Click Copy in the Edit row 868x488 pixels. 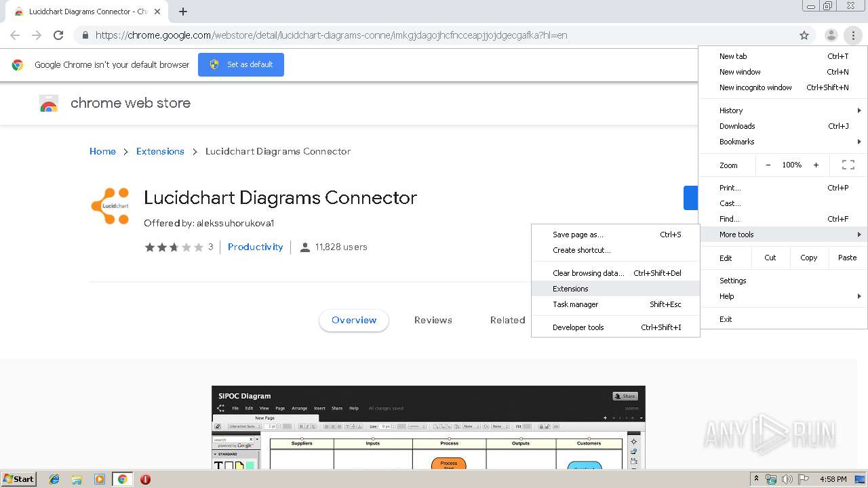(x=808, y=258)
